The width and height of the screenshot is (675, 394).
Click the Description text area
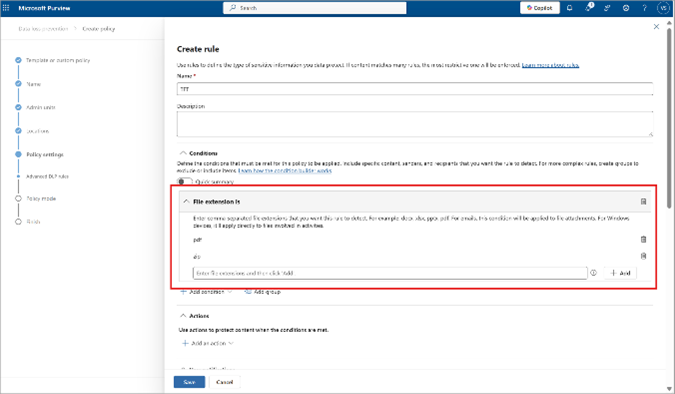pyautogui.click(x=415, y=124)
